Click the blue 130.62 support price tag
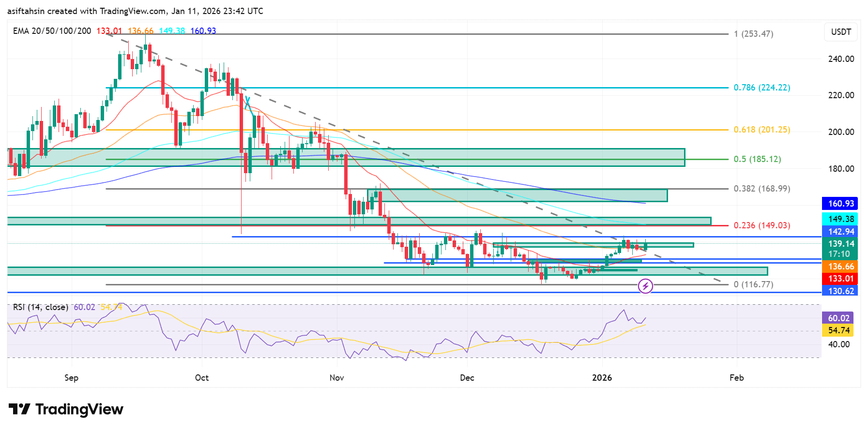 click(841, 291)
